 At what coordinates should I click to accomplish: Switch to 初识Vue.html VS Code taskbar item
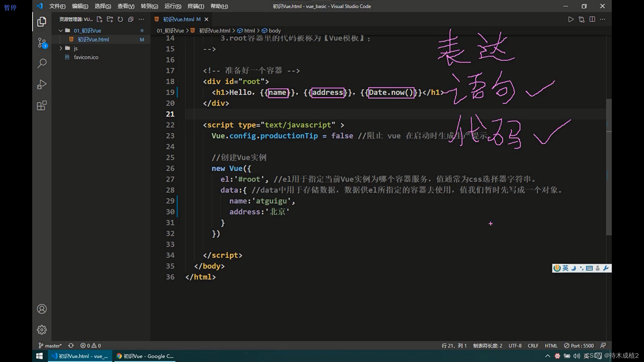point(80,356)
